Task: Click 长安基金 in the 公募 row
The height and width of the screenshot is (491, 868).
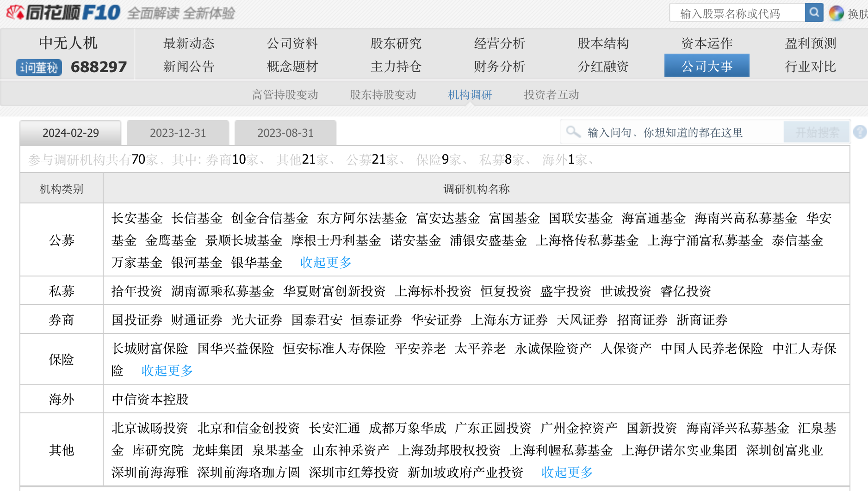Action: pos(137,218)
